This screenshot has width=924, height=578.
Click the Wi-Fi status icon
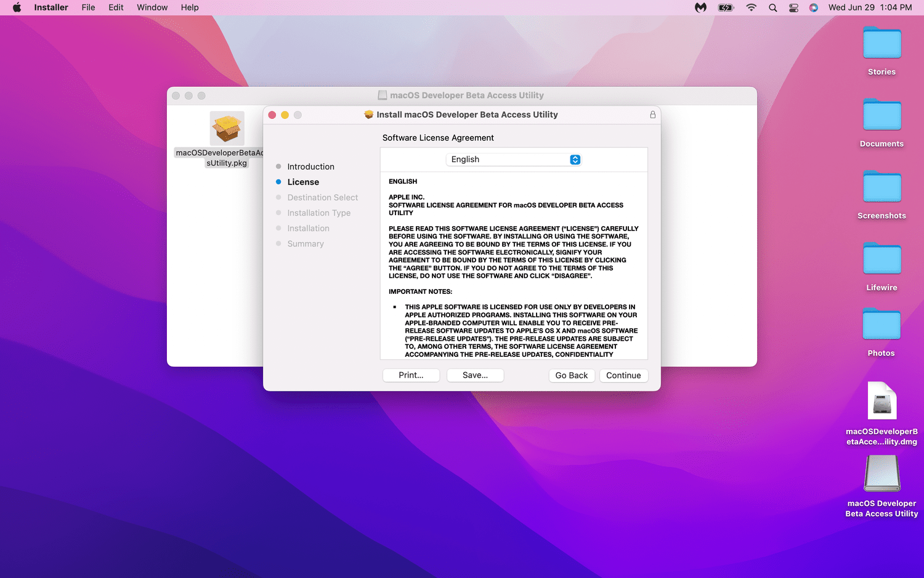click(x=751, y=7)
